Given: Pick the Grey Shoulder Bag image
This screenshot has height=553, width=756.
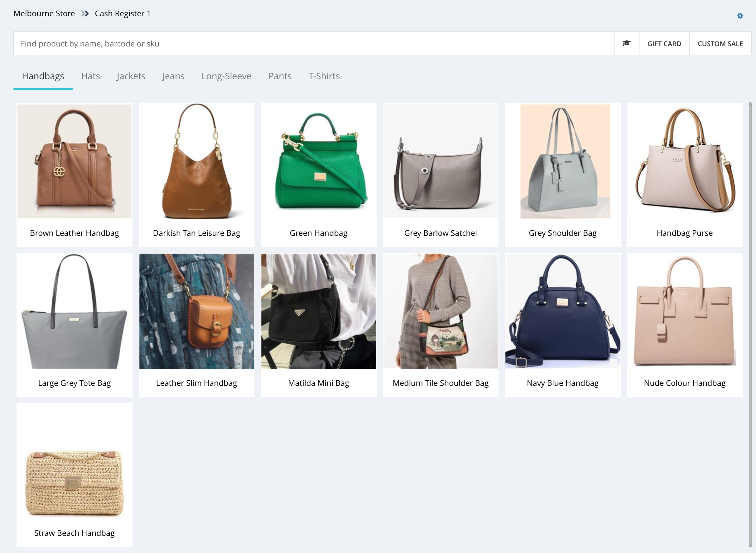Looking at the screenshot, I should coord(562,161).
